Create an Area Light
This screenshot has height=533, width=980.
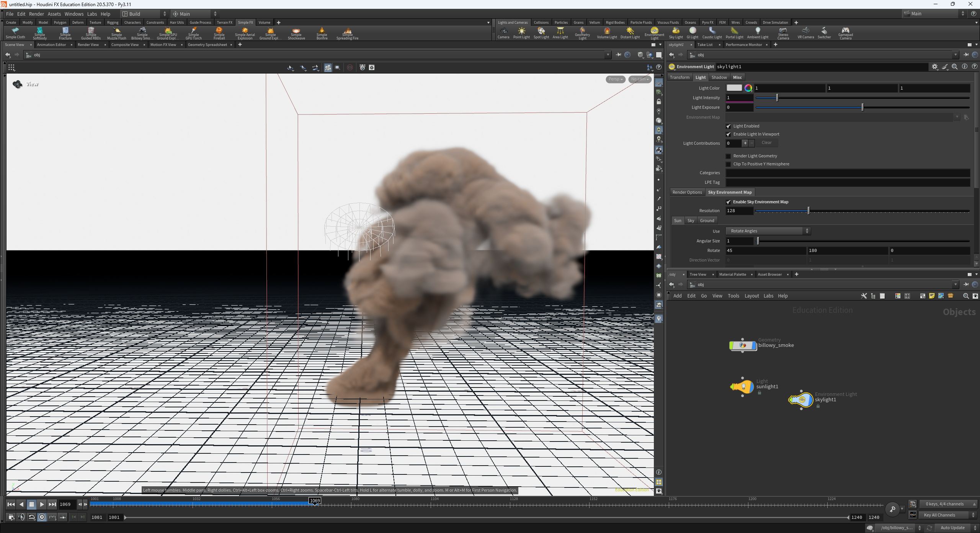click(x=560, y=33)
